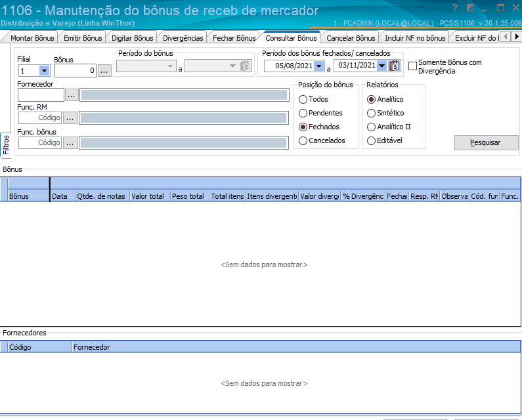This screenshot has height=420, width=522.
Task: Click the disabled bonus period calendar icon
Action: point(245,66)
